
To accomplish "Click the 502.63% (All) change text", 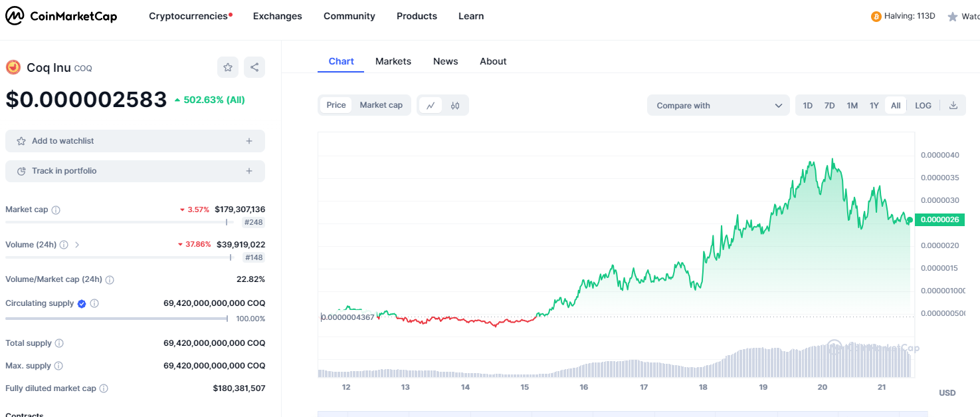I will 214,100.
